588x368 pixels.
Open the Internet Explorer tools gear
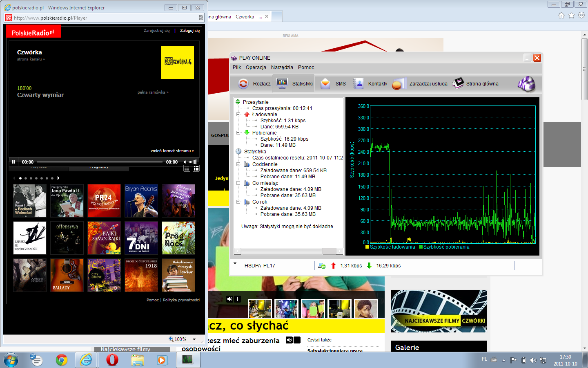coord(581,16)
